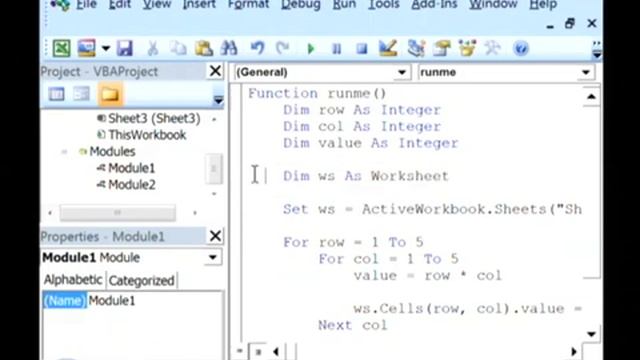Screen dimensions: 640x360
Task: Click the Copy icon in toolbar
Action: 178,49
